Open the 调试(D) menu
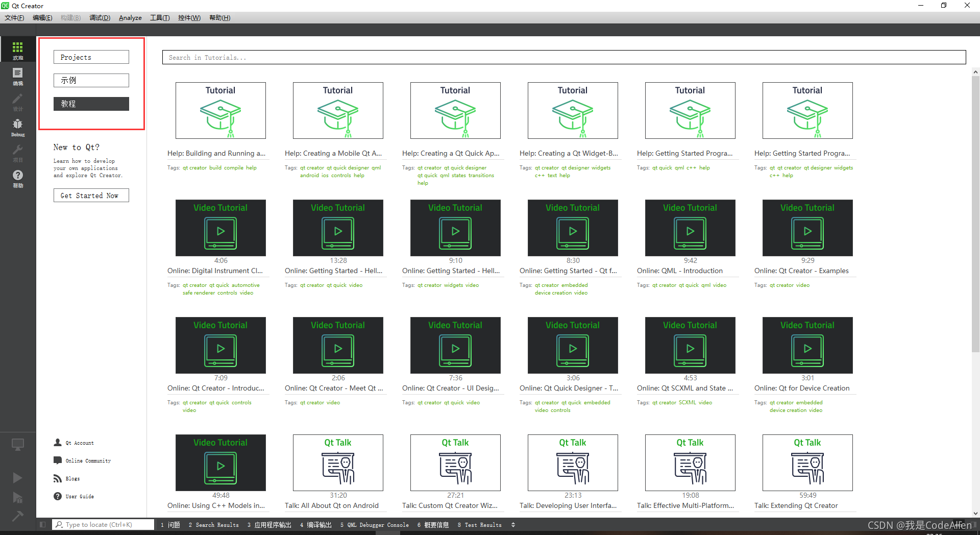This screenshot has width=980, height=535. tap(100, 18)
